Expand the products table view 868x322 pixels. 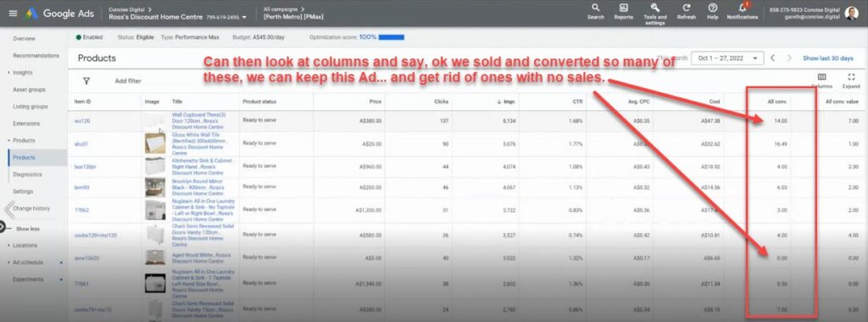point(851,77)
